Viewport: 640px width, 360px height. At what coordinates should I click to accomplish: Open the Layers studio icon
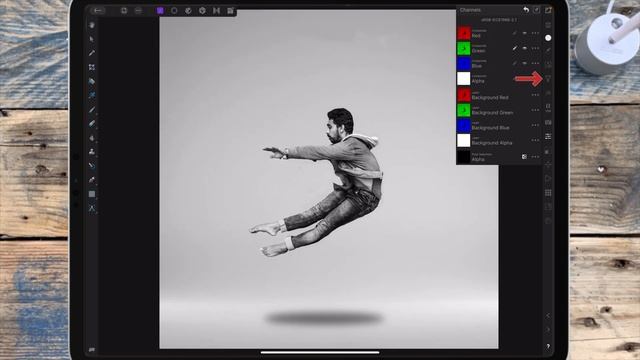click(x=548, y=25)
